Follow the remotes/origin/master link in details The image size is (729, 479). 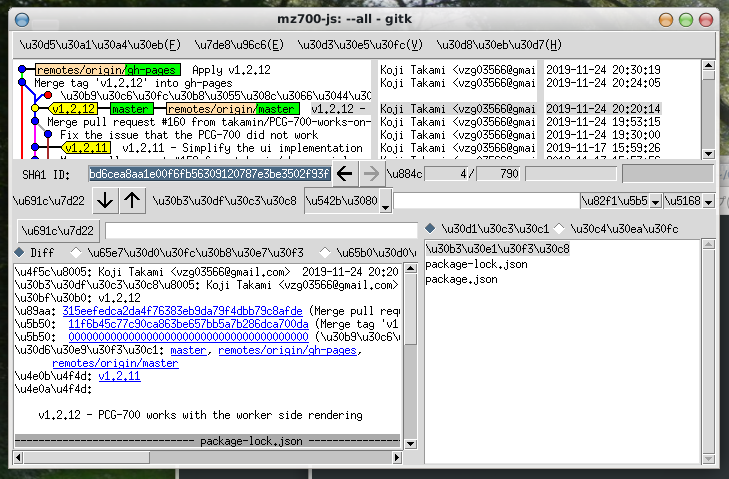(x=115, y=363)
